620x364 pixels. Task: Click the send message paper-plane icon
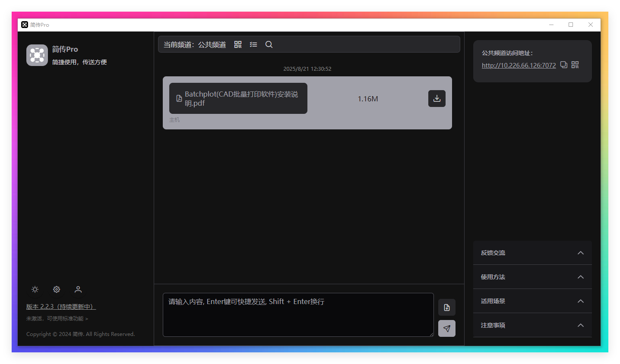pyautogui.click(x=447, y=328)
